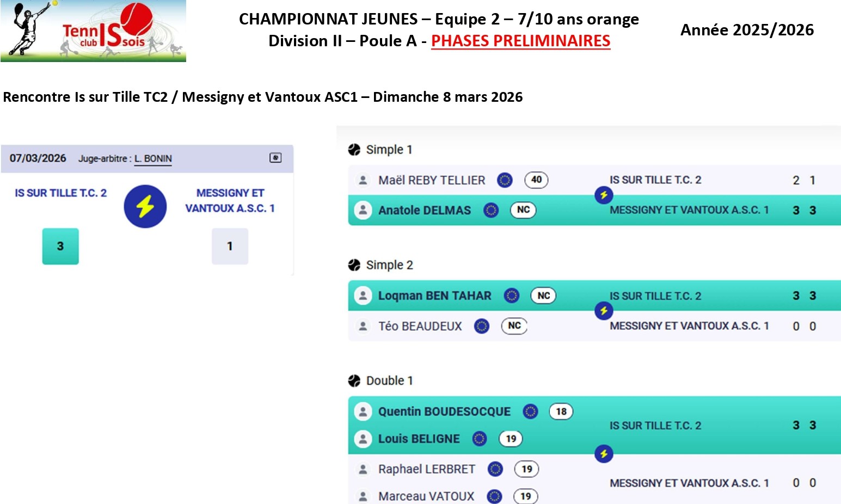Click the 40 ranking badge for Maël REBY TELLIER

(536, 180)
